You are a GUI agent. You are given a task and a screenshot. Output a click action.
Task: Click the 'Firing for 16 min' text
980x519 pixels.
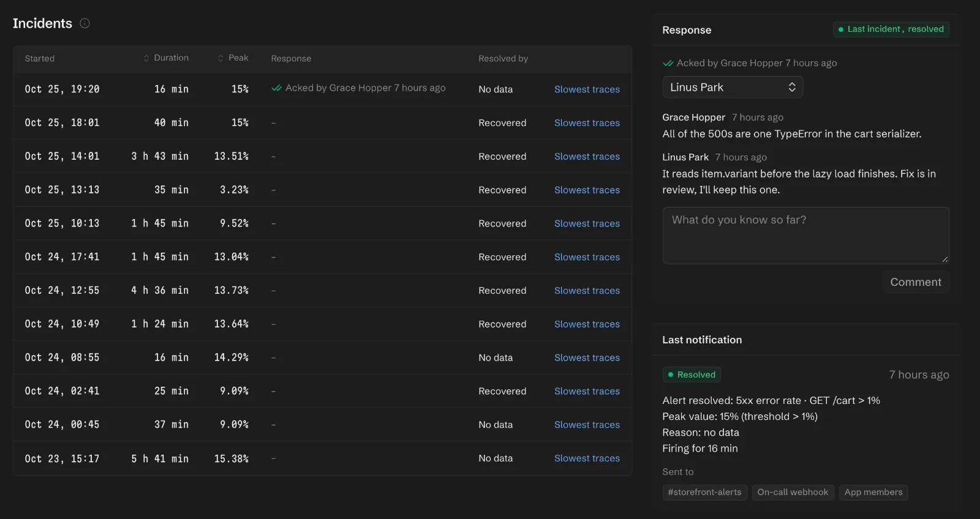tap(700, 449)
